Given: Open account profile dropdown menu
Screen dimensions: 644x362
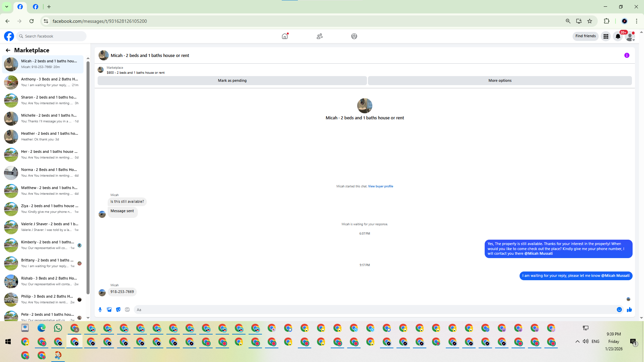Looking at the screenshot, I should (630, 36).
